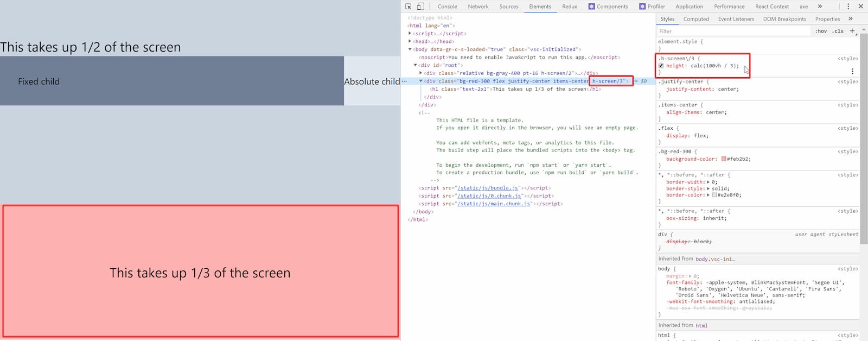The image size is (868, 341).
Task: Expand the h-screen/2 div node
Action: pyautogui.click(x=421, y=73)
